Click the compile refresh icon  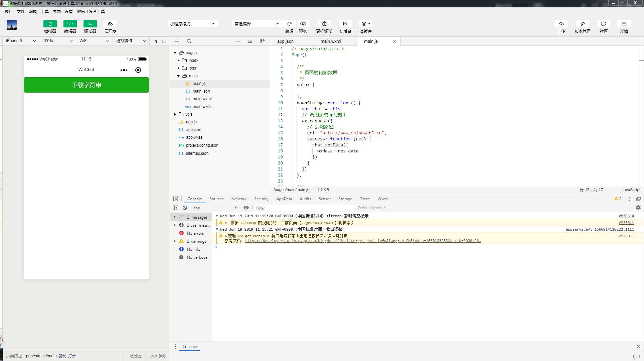click(x=289, y=24)
